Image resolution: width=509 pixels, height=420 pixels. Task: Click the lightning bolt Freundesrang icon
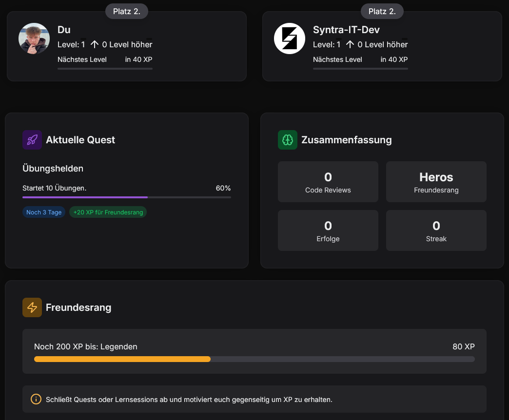tap(32, 307)
